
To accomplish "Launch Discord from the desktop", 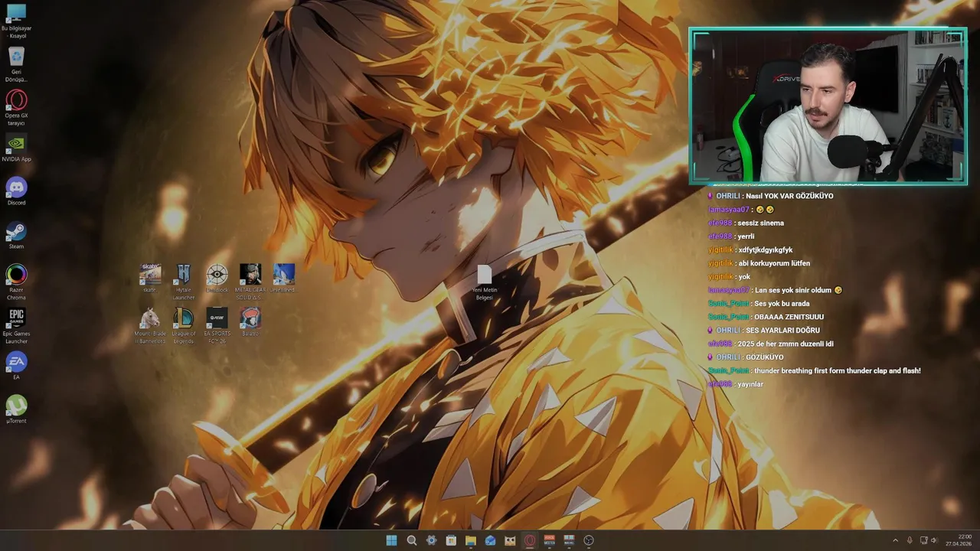I will click(x=16, y=192).
